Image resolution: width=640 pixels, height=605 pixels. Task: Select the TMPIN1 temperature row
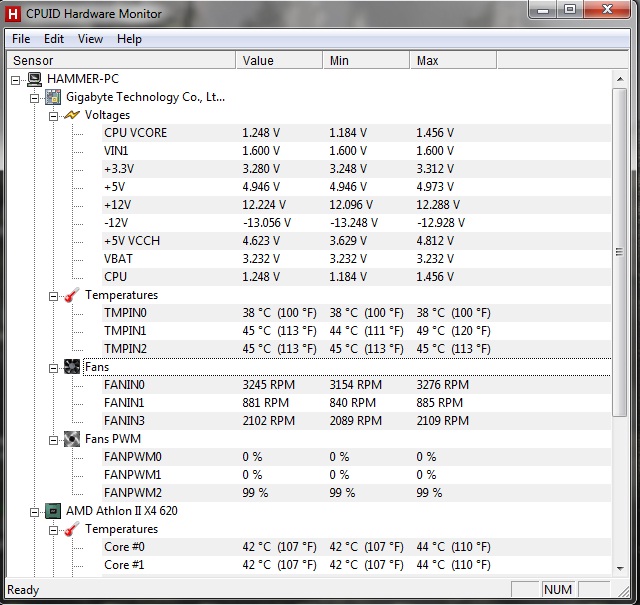tap(356, 331)
